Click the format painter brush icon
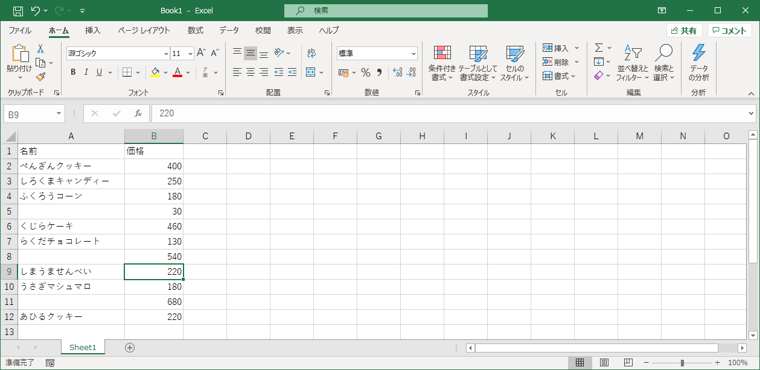This screenshot has width=760, height=370. click(x=40, y=76)
